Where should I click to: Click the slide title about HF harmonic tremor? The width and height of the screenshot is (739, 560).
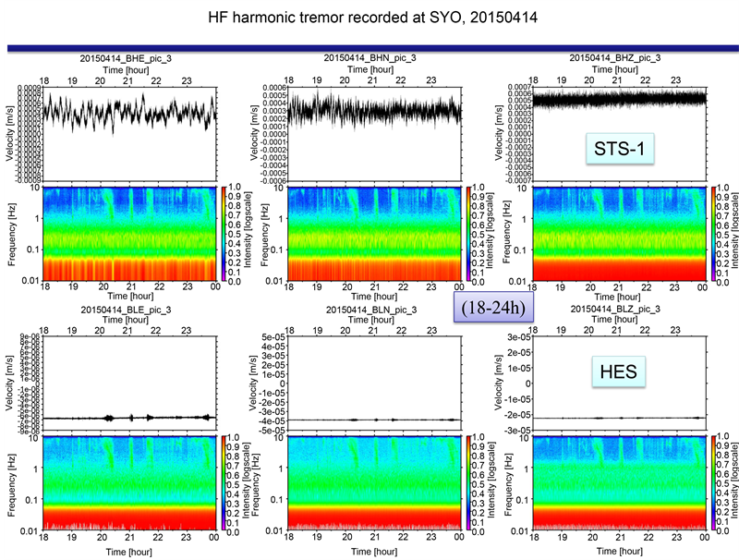click(x=369, y=18)
